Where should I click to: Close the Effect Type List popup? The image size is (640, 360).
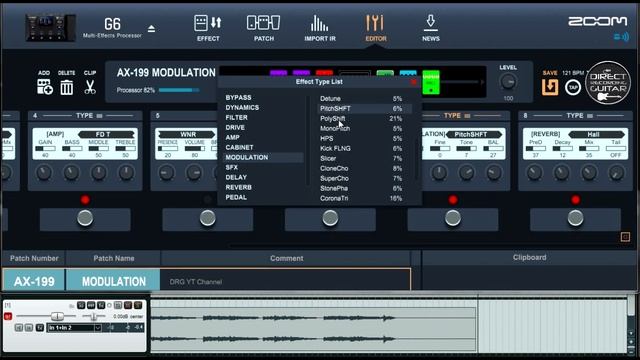413,82
